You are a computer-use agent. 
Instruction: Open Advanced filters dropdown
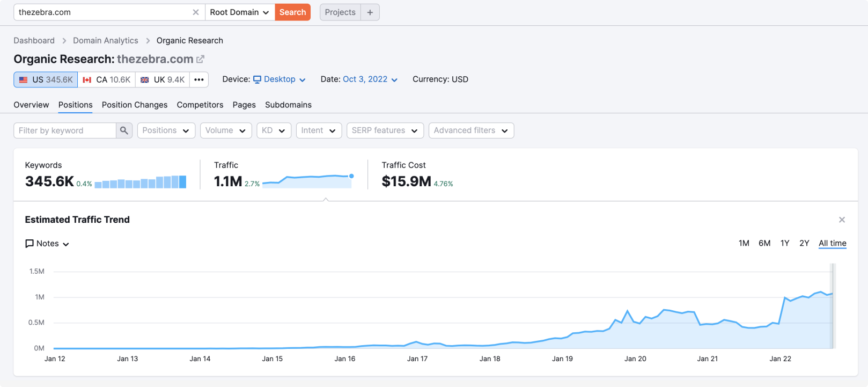pos(471,130)
